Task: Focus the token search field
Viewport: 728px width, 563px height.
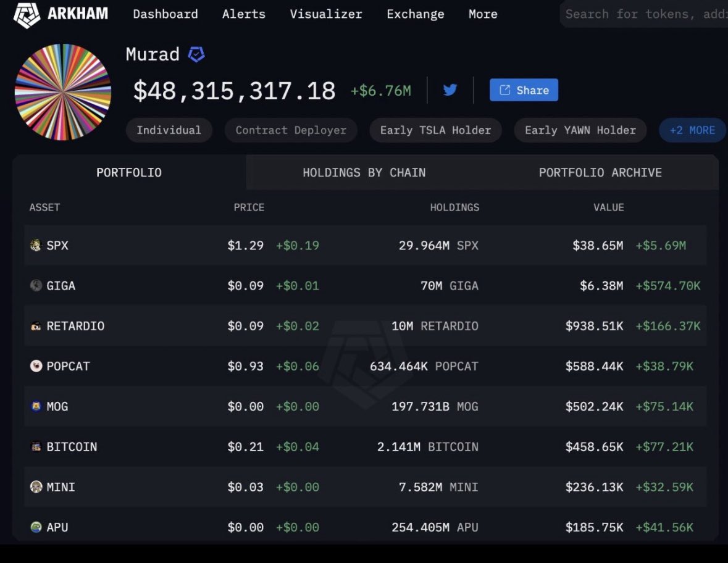Action: [643, 14]
